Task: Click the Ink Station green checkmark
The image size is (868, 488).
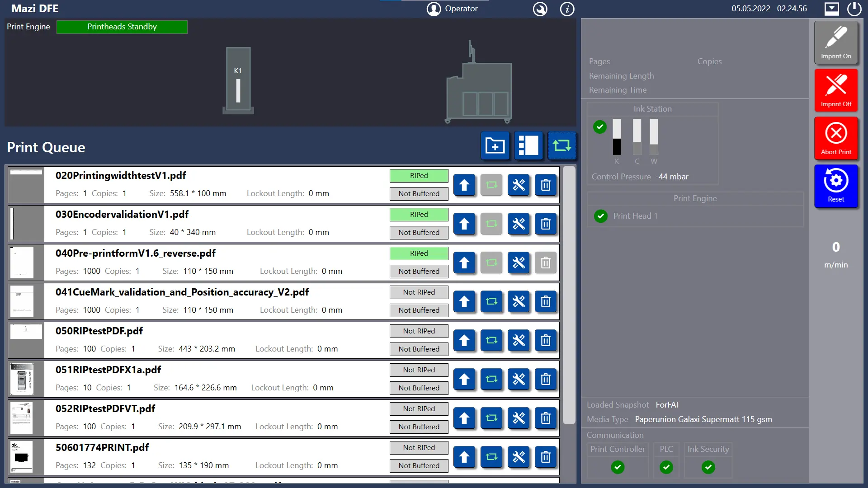Action: pyautogui.click(x=600, y=127)
